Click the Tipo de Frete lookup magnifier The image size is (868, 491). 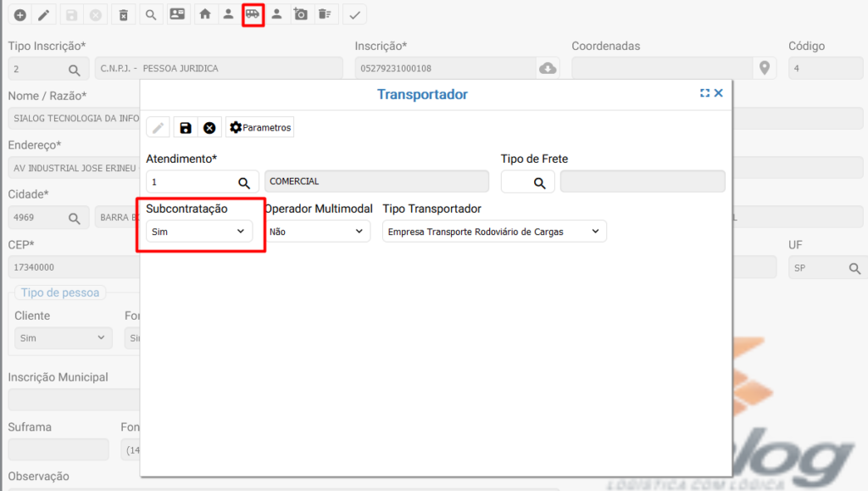pyautogui.click(x=538, y=182)
